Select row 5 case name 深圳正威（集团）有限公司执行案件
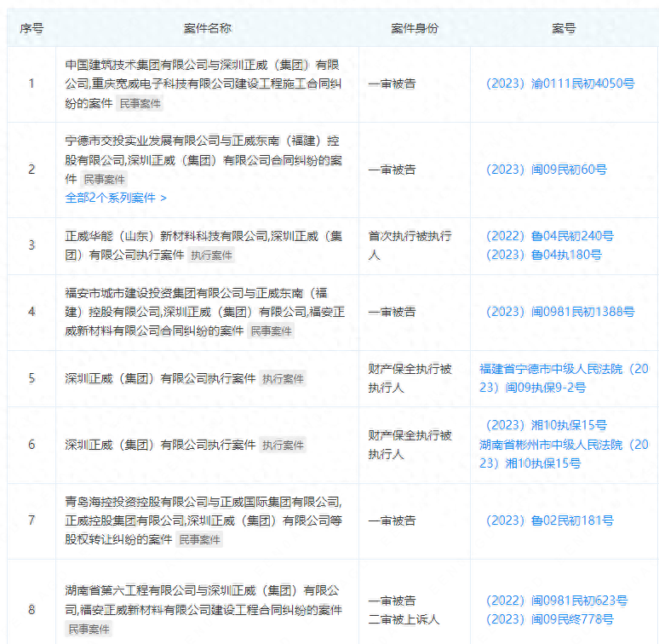Screen dimensions: 659x644 (x=160, y=378)
